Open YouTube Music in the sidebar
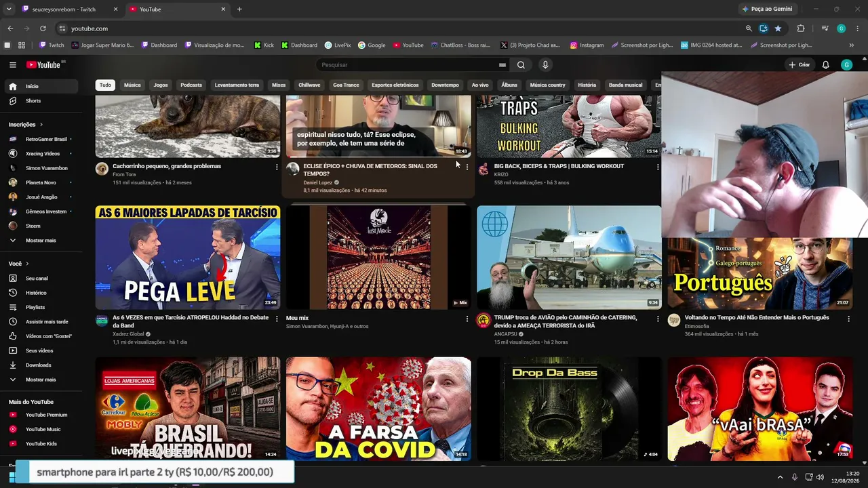This screenshot has height=488, width=868. click(x=43, y=429)
